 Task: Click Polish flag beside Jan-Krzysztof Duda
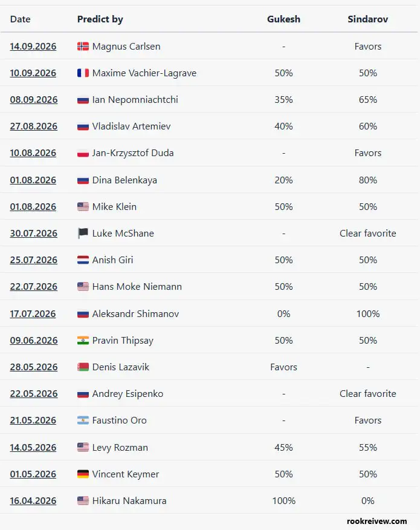pyautogui.click(x=83, y=153)
